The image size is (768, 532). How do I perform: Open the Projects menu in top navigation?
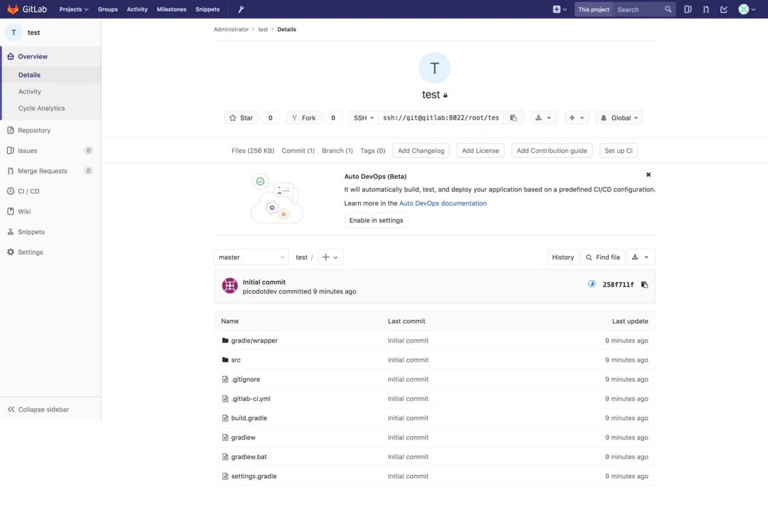pos(73,9)
